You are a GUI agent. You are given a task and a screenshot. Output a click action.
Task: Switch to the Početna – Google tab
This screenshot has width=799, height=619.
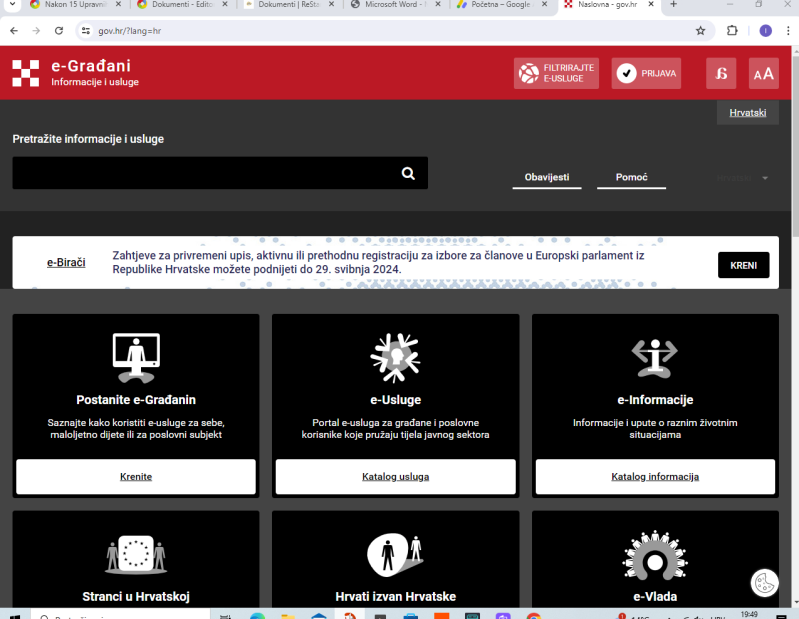point(502,4)
